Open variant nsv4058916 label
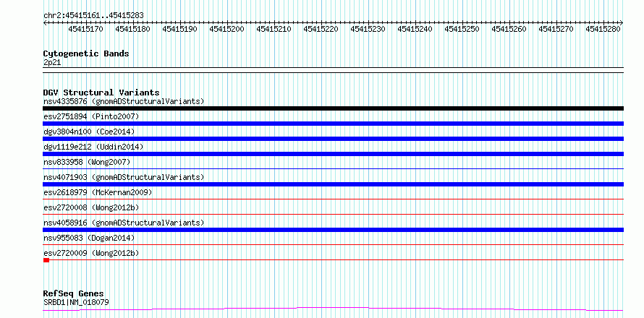 [124, 223]
